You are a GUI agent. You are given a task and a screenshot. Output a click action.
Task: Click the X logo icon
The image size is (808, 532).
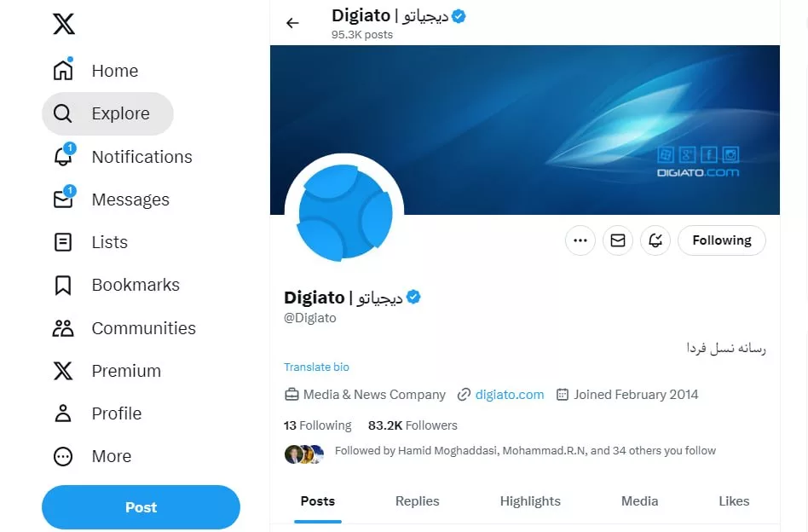click(64, 24)
